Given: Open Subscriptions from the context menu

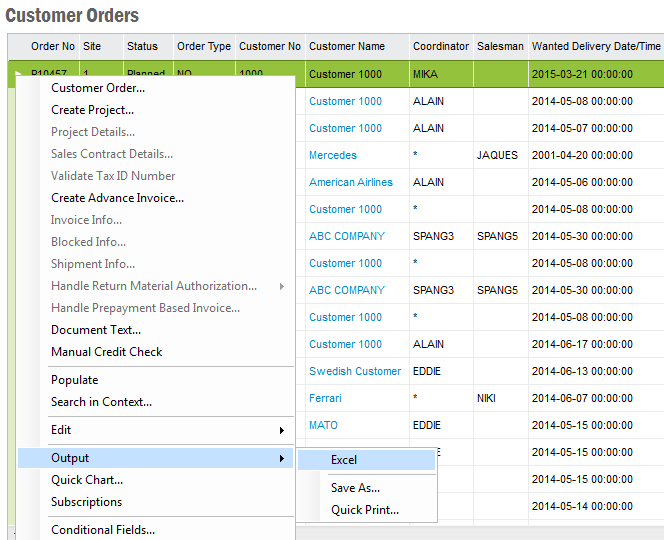Looking at the screenshot, I should click(x=86, y=502).
